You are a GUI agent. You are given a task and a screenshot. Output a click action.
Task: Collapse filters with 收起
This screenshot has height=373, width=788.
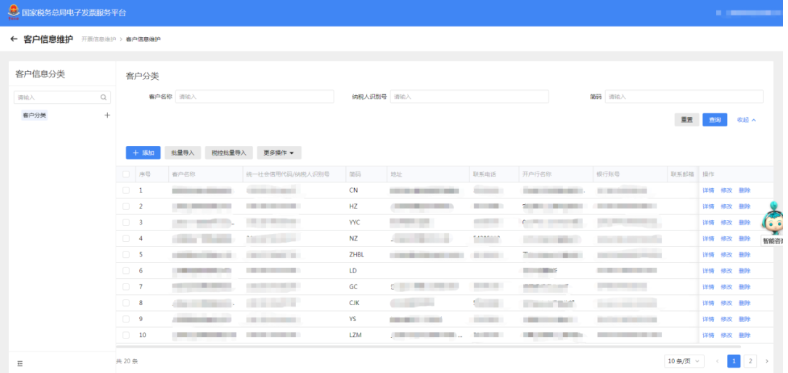point(746,120)
